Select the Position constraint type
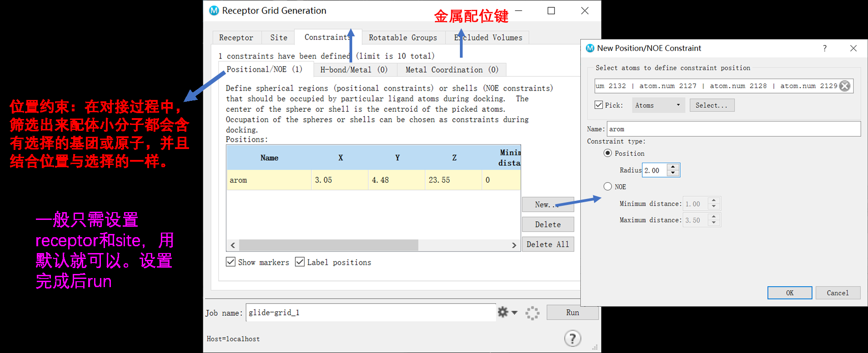Viewport: 868px width, 353px height. (608, 153)
